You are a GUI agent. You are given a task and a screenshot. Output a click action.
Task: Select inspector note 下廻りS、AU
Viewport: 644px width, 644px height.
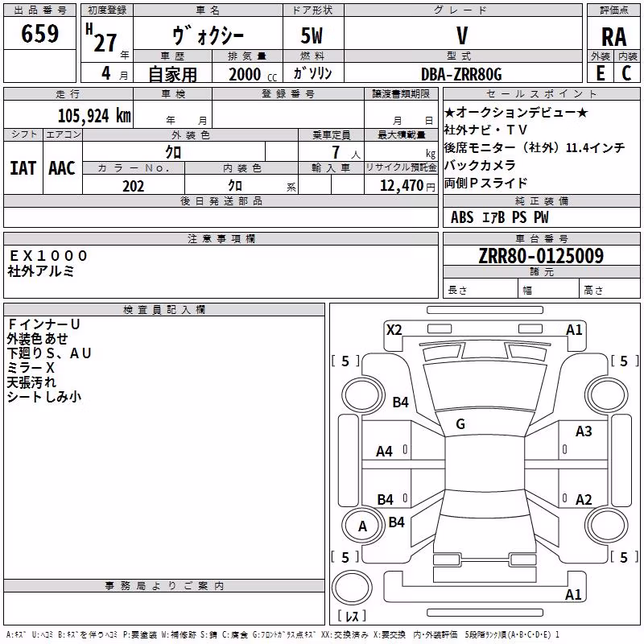[x=49, y=353]
